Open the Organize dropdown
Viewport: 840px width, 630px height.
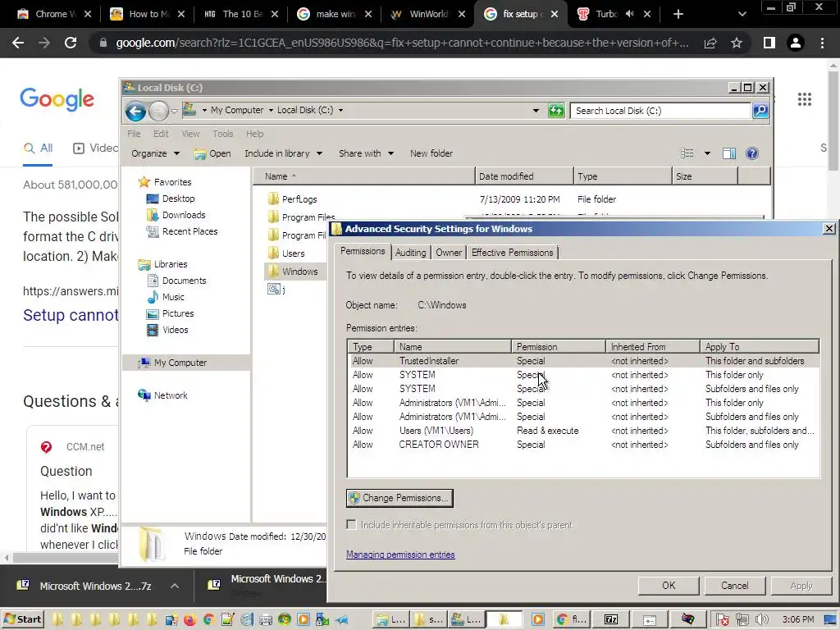coord(155,153)
